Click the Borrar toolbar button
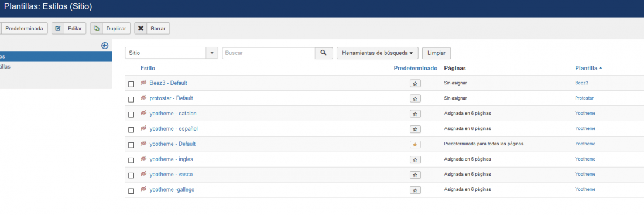The image size is (644, 215). 152,28
